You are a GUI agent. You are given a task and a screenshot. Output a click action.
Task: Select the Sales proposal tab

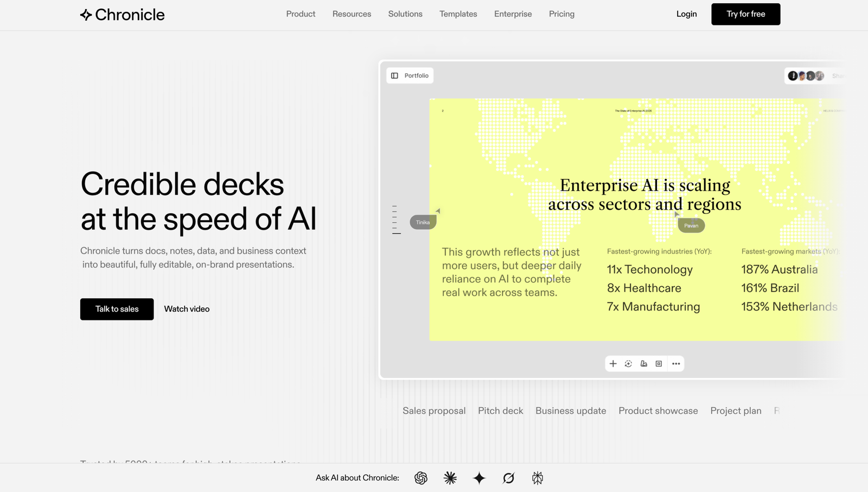click(434, 411)
